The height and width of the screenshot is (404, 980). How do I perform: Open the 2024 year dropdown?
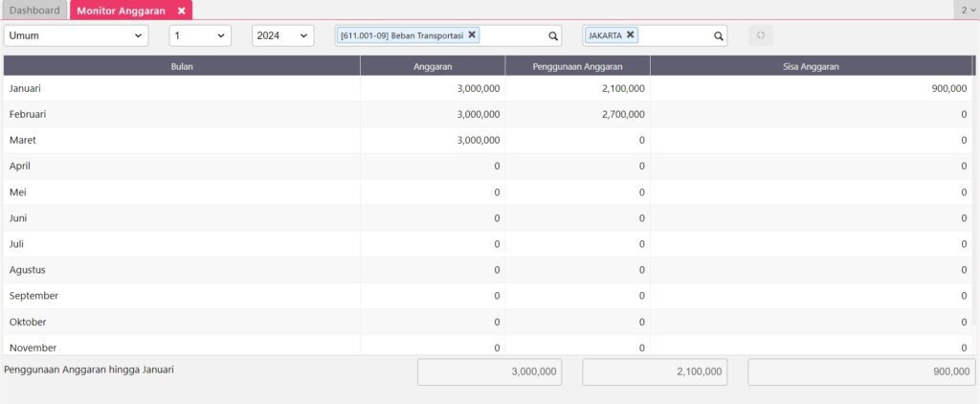coord(282,35)
